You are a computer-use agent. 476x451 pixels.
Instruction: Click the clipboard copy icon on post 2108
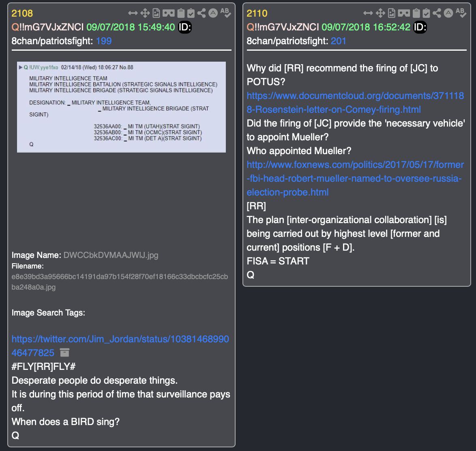[181, 13]
